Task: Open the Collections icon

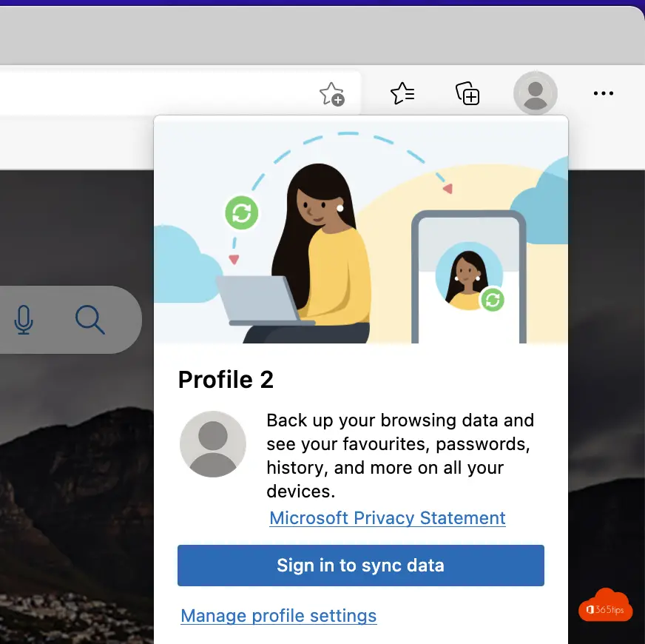Action: click(x=467, y=93)
